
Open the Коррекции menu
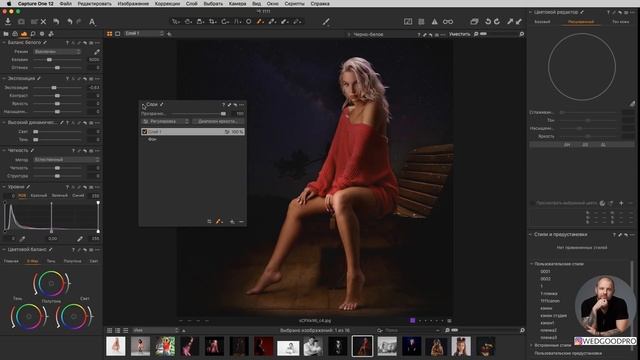tap(167, 3)
